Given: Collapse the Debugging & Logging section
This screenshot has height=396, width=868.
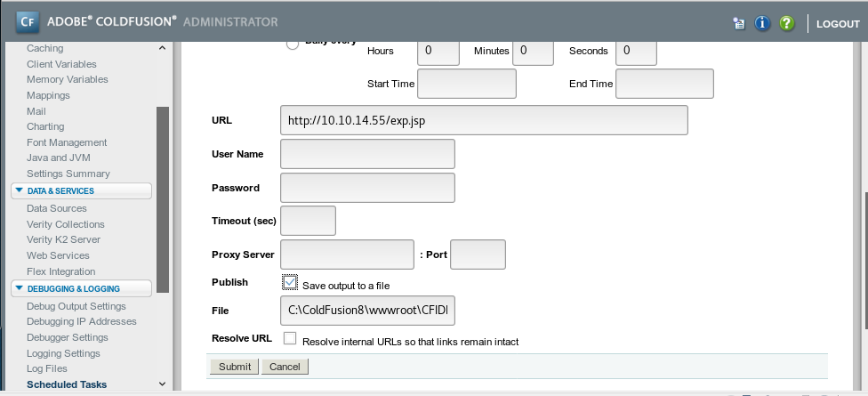Looking at the screenshot, I should pos(20,288).
